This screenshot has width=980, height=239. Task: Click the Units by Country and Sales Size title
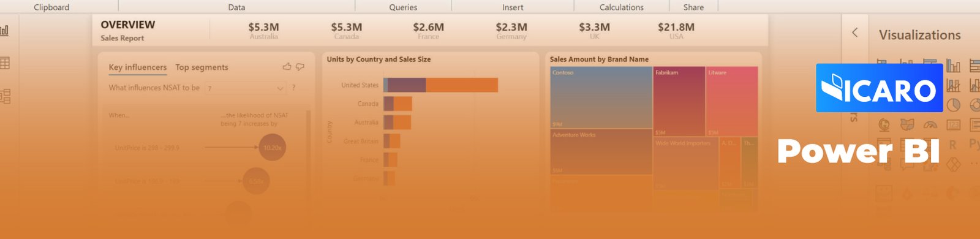tap(379, 59)
